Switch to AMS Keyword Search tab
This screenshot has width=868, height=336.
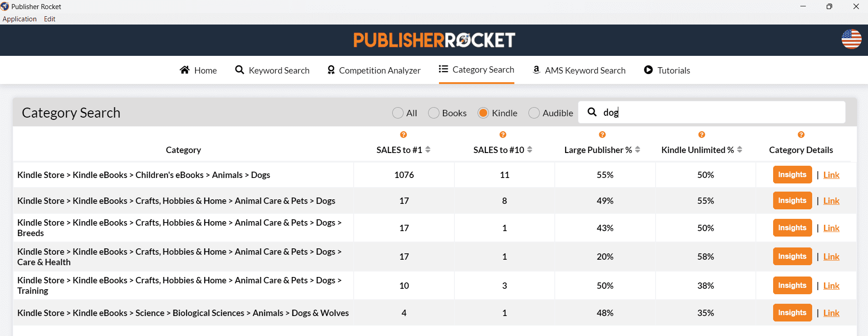click(x=579, y=70)
